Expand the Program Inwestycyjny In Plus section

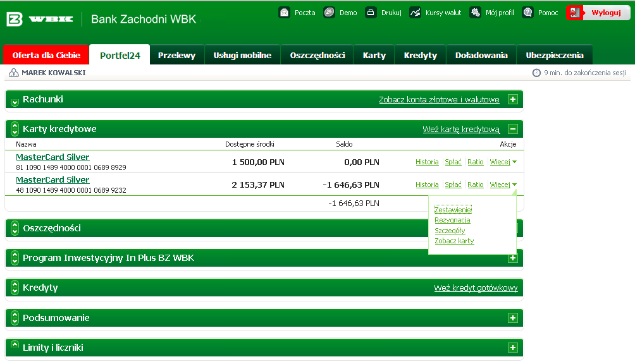point(513,258)
